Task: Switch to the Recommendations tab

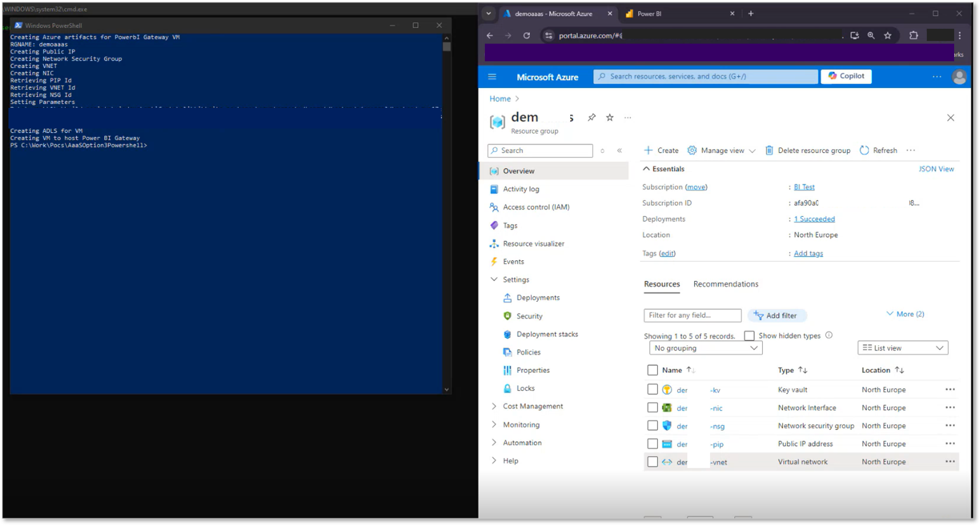Action: click(725, 284)
